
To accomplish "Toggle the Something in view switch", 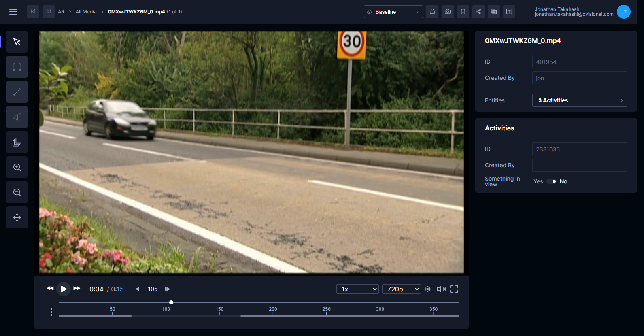I will point(551,181).
